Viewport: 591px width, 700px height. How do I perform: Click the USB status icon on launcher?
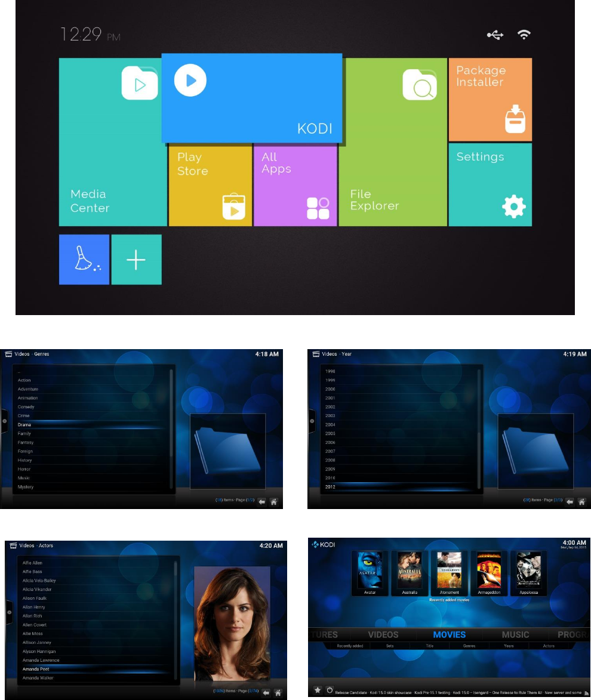click(495, 35)
